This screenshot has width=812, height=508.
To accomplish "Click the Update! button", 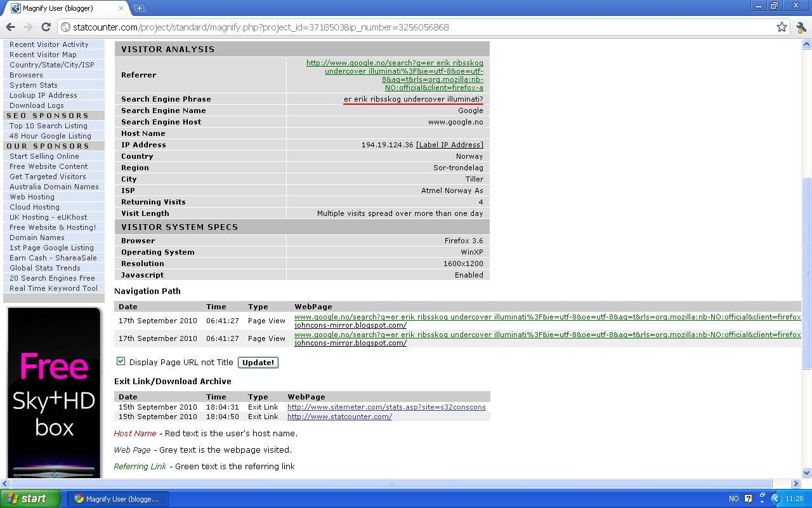I will (x=258, y=363).
